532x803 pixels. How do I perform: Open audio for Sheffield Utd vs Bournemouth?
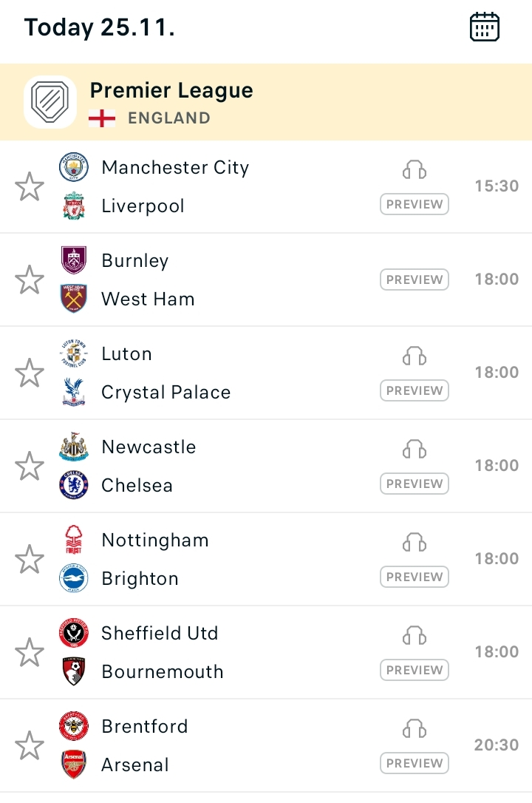pyautogui.click(x=415, y=636)
